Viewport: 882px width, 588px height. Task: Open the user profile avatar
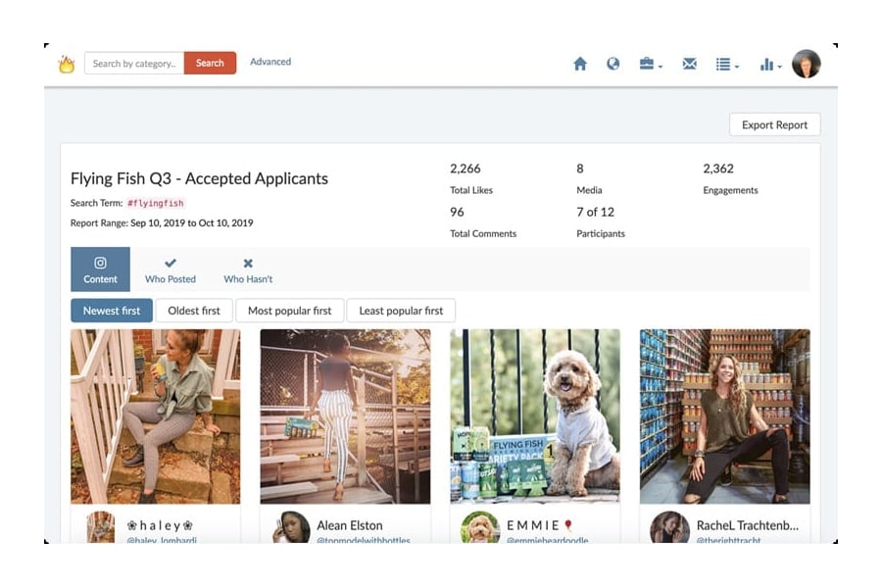tap(807, 64)
